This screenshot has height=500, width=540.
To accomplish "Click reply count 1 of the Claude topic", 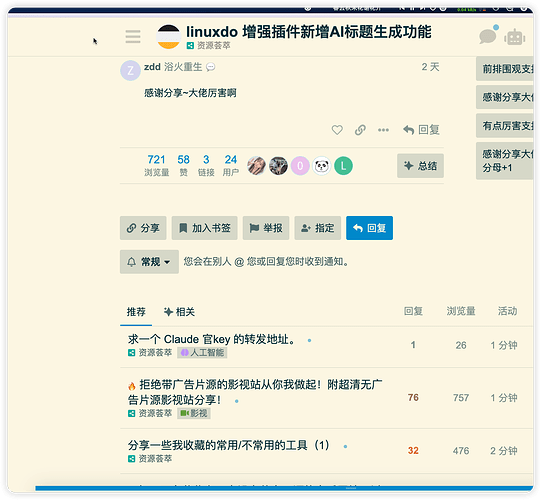I will [x=413, y=345].
